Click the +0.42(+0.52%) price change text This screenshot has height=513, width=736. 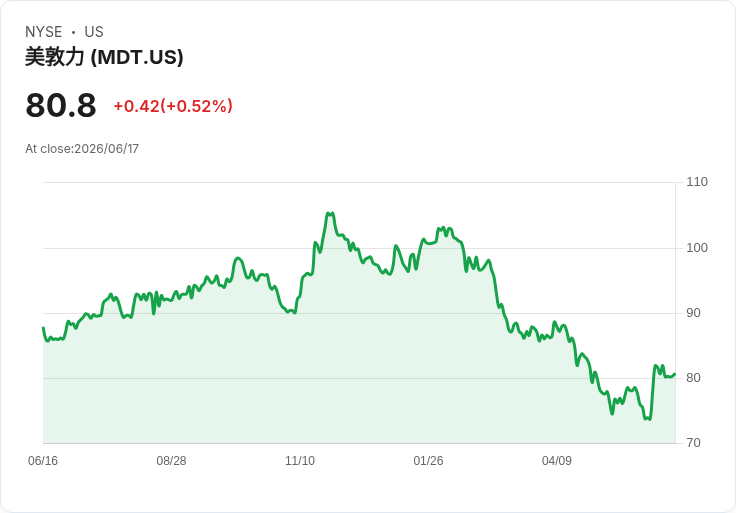(173, 106)
